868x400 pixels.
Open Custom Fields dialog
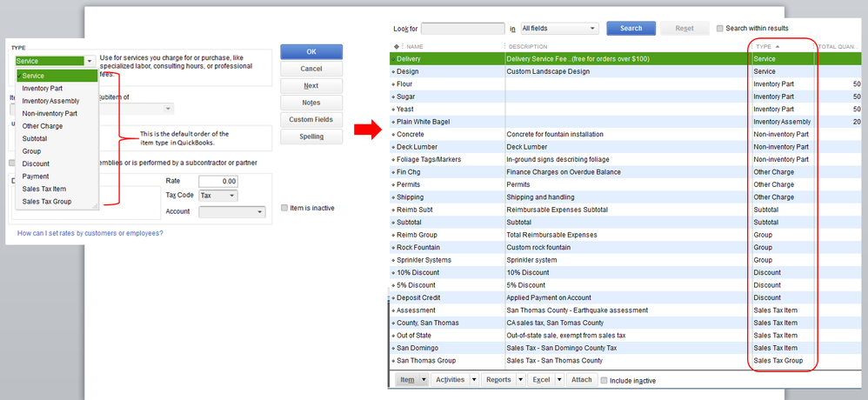tap(311, 119)
